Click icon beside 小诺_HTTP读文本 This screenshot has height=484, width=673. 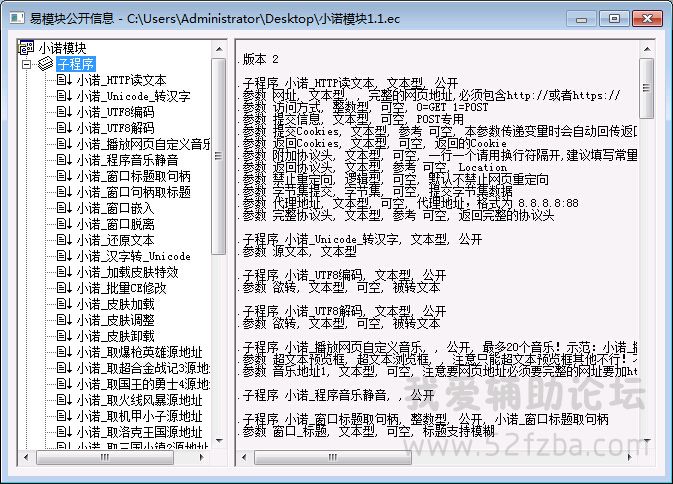pos(64,80)
